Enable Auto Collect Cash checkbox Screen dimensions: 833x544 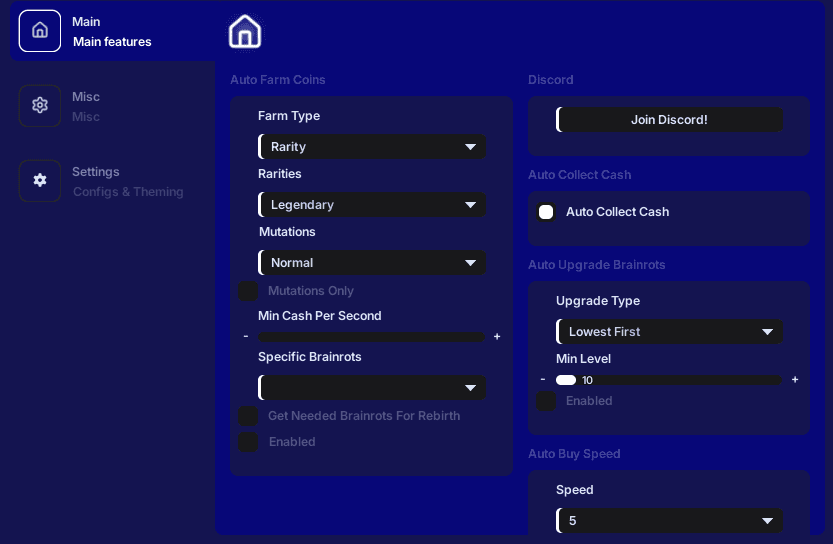click(546, 212)
